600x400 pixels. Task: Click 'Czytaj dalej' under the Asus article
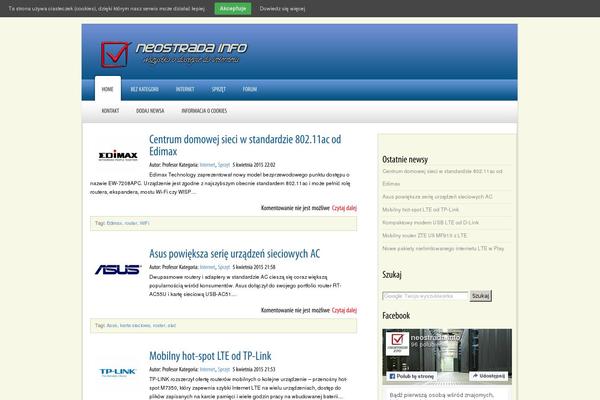click(x=344, y=310)
